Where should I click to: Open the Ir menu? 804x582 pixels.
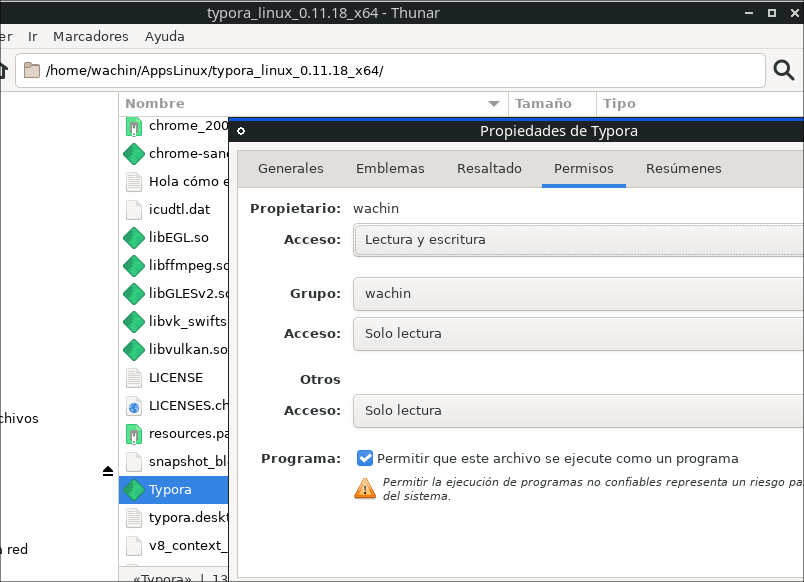click(33, 37)
